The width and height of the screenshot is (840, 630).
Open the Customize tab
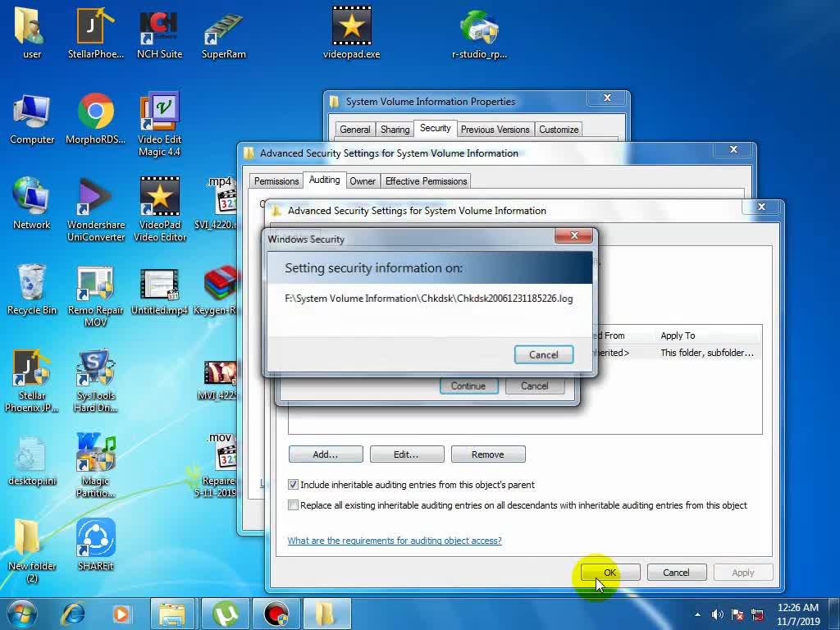[559, 129]
